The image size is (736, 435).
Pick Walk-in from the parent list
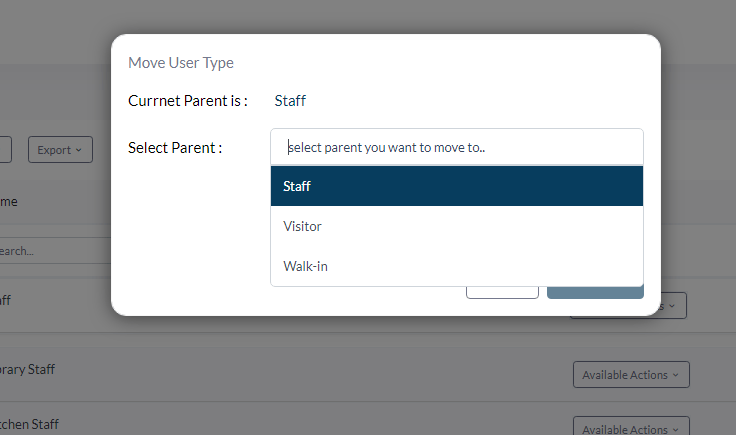457,266
